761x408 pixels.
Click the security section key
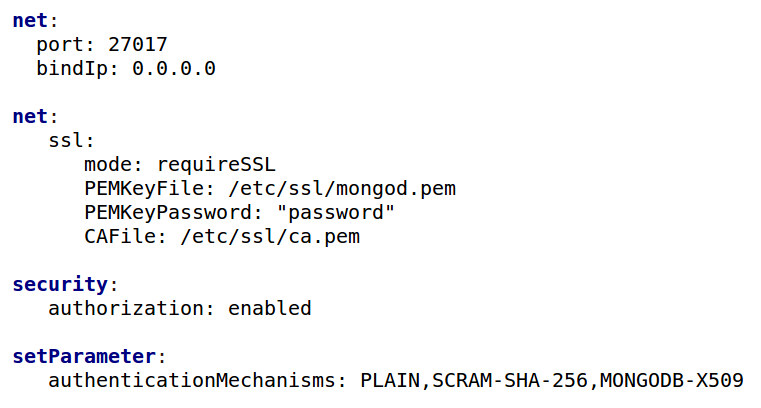60,284
